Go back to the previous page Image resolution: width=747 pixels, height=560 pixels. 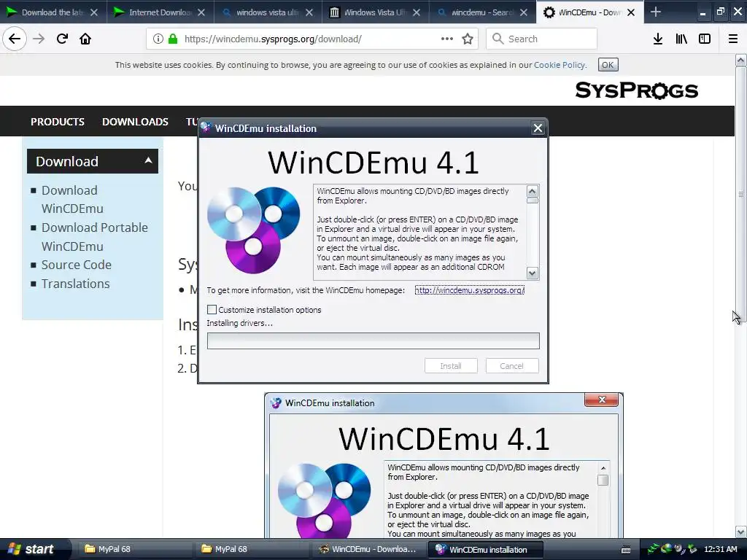(x=15, y=39)
